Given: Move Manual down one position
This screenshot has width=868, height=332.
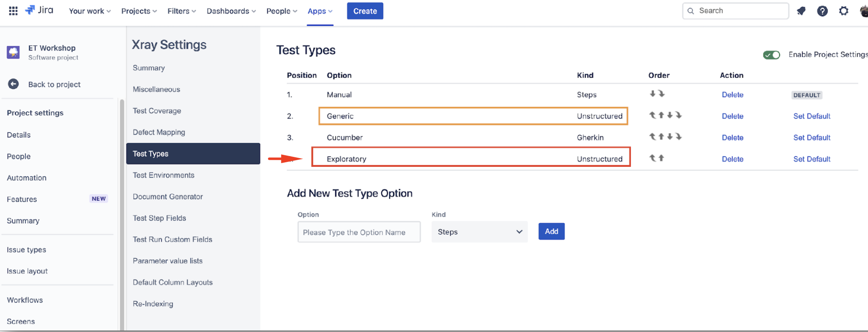Looking at the screenshot, I should tap(652, 94).
